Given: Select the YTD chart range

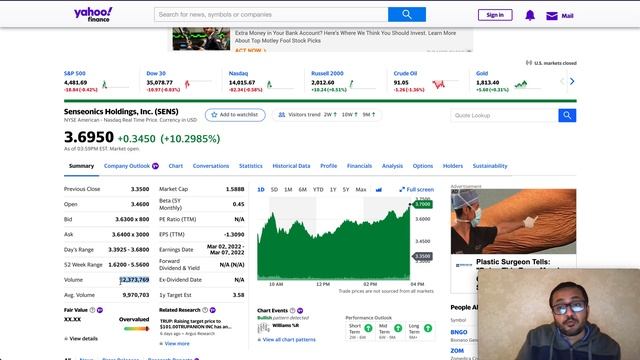Looking at the screenshot, I should point(318,190).
